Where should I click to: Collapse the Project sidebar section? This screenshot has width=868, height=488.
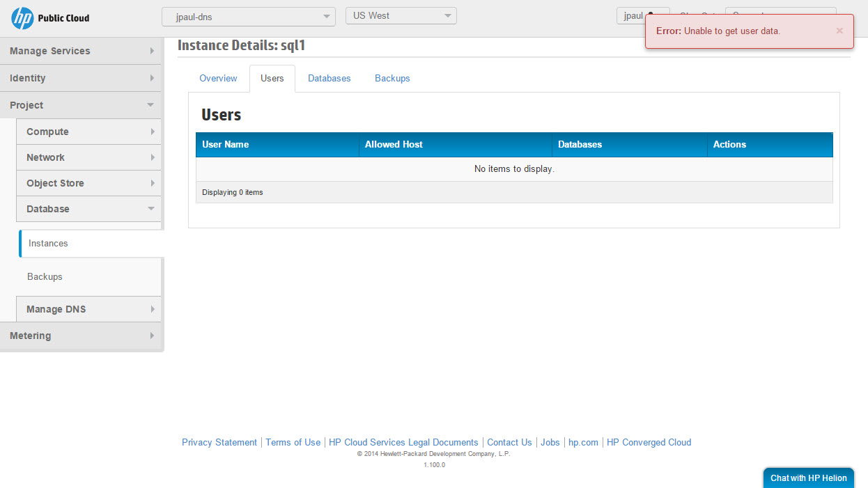81,105
